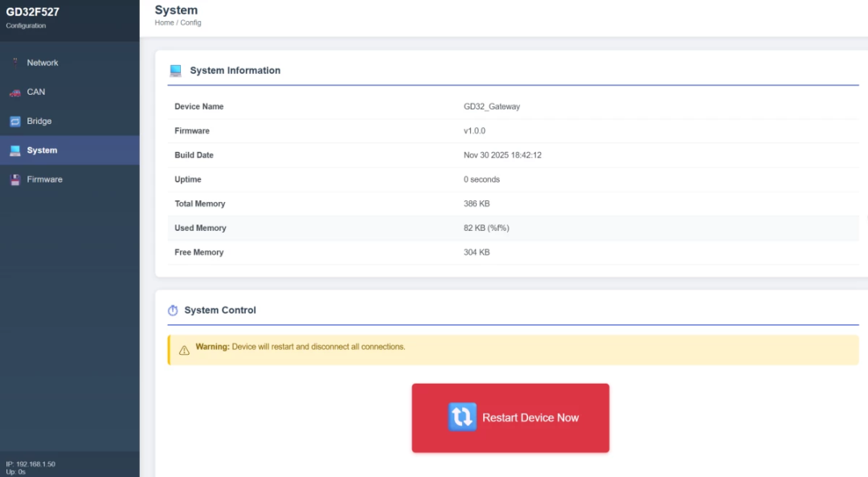Click the Network sidebar icon
The width and height of the screenshot is (868, 477).
(x=14, y=63)
